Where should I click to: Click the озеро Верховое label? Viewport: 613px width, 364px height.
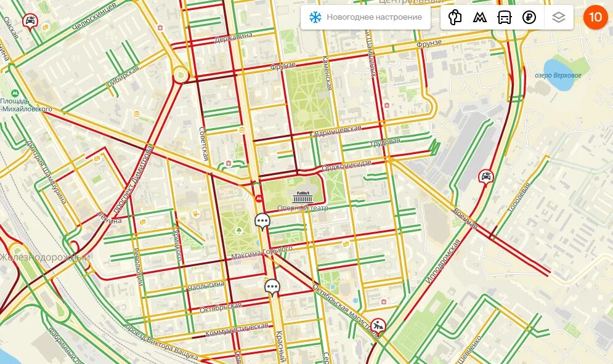coord(558,75)
